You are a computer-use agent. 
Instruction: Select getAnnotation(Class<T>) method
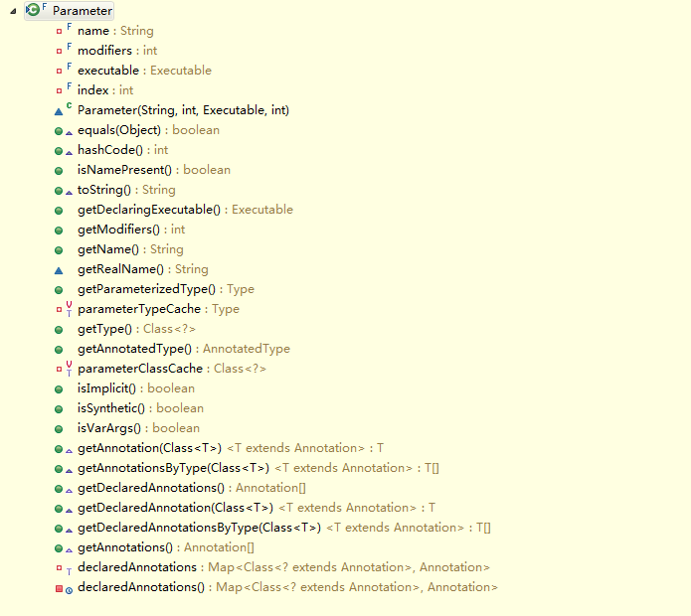point(231,448)
